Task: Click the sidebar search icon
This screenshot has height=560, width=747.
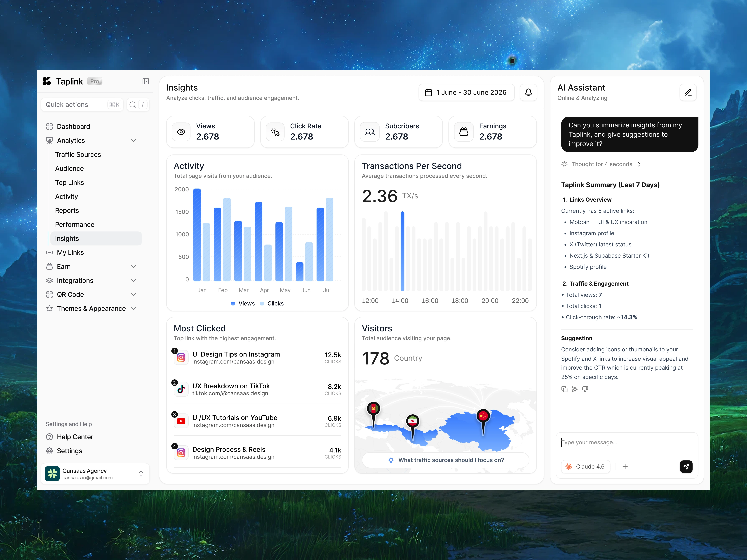Action: click(133, 105)
